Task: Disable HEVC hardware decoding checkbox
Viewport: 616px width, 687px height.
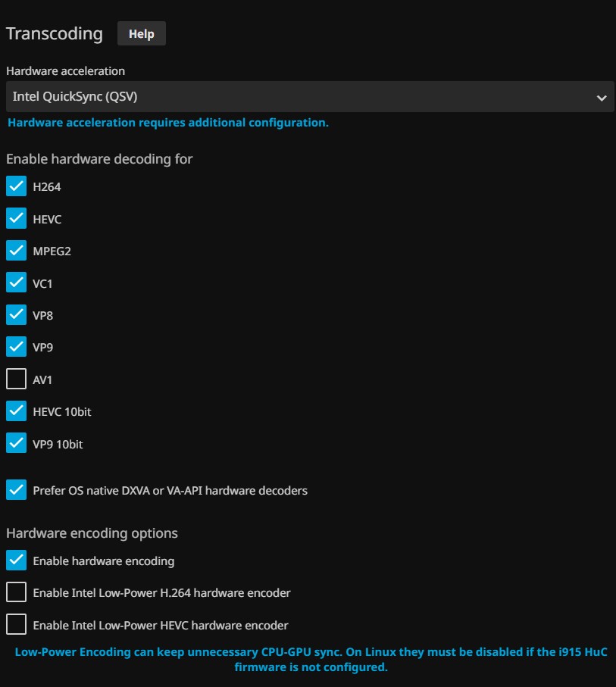Action: point(16,219)
